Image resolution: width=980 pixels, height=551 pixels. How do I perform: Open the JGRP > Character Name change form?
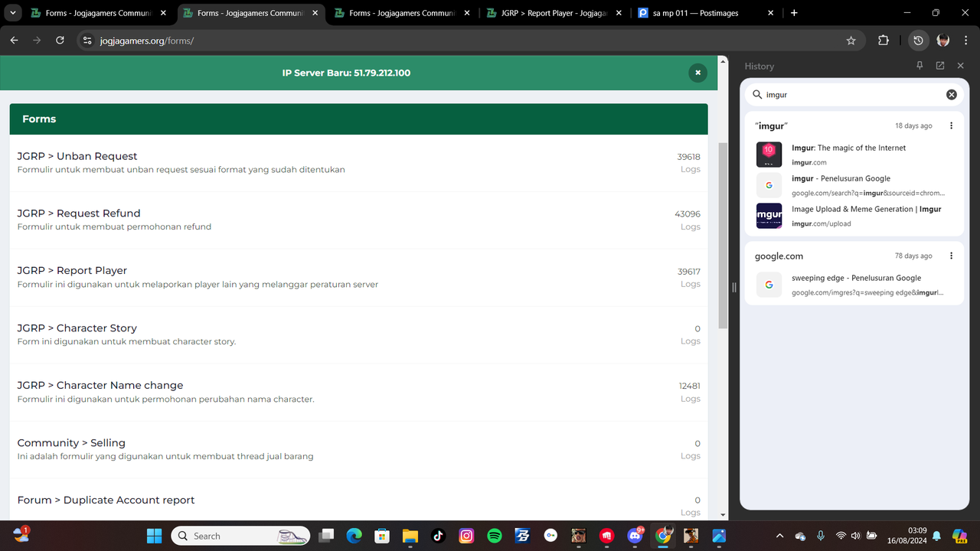click(x=100, y=386)
